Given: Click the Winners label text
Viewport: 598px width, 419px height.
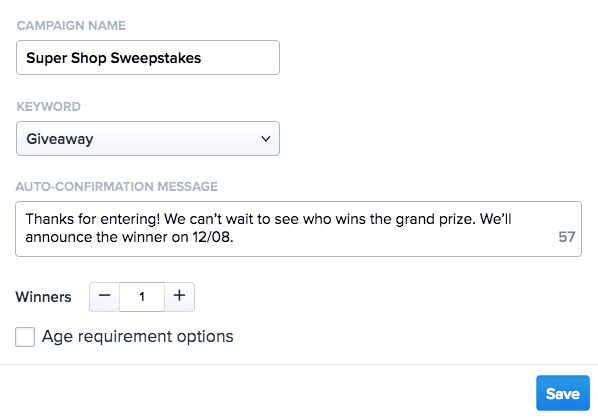Looking at the screenshot, I should click(x=43, y=297).
